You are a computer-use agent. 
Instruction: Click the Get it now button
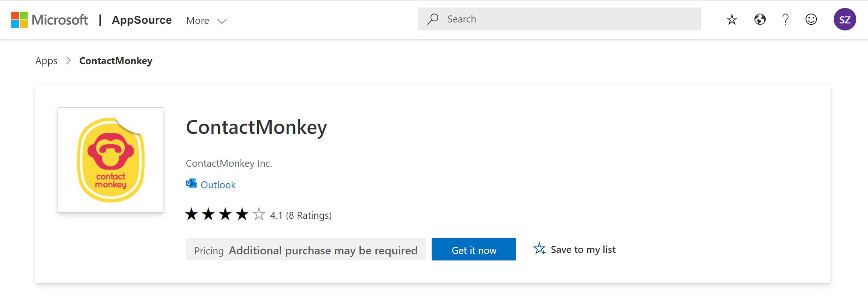(474, 249)
